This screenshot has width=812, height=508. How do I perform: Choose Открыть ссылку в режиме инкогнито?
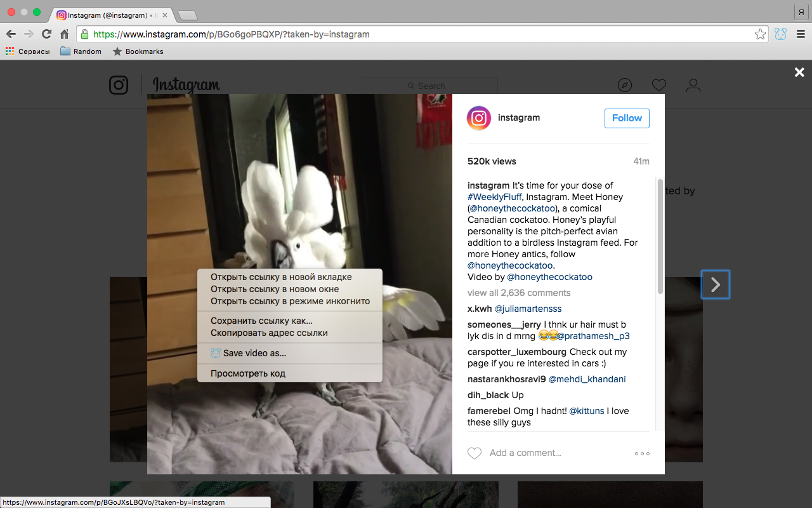(290, 301)
